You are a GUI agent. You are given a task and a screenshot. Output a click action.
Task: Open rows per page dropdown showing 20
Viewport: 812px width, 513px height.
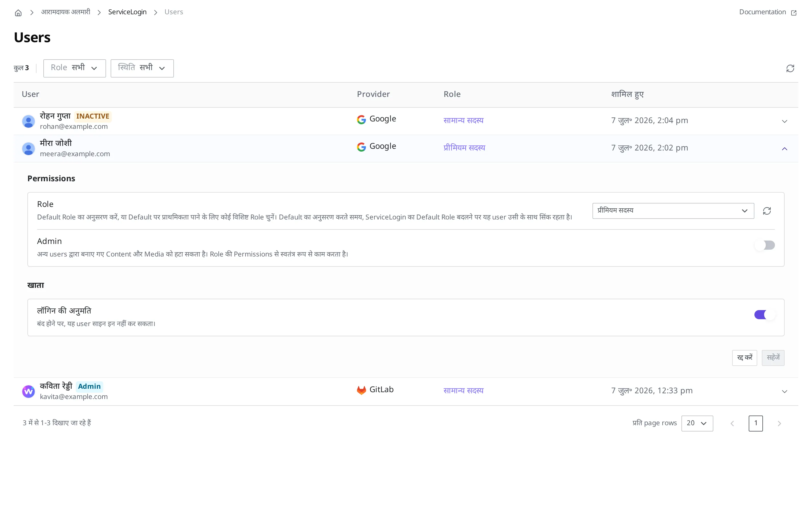pyautogui.click(x=697, y=423)
